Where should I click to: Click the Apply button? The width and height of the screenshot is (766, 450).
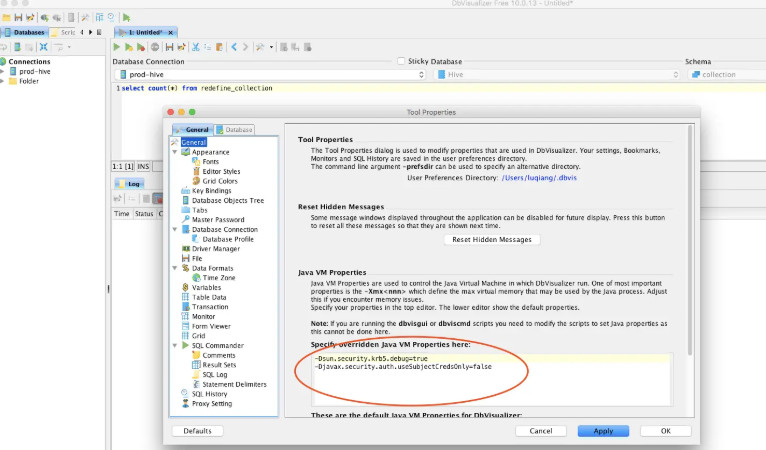[x=603, y=431]
